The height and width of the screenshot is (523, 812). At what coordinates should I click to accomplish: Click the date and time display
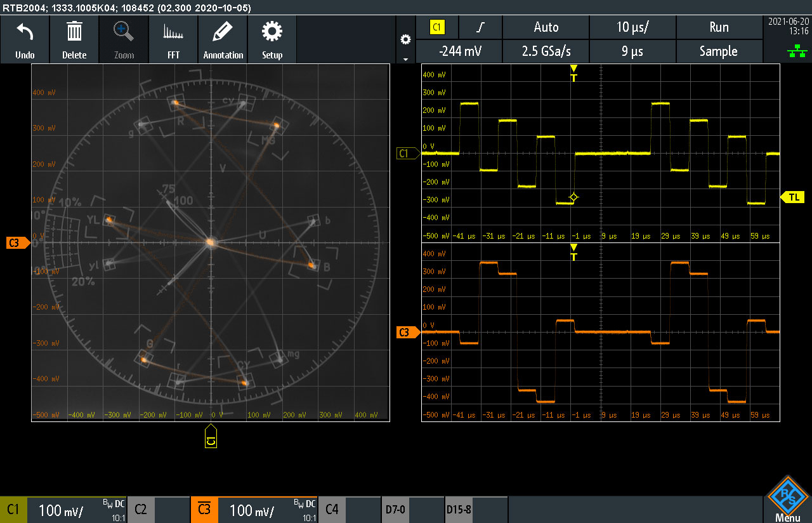[x=787, y=26]
